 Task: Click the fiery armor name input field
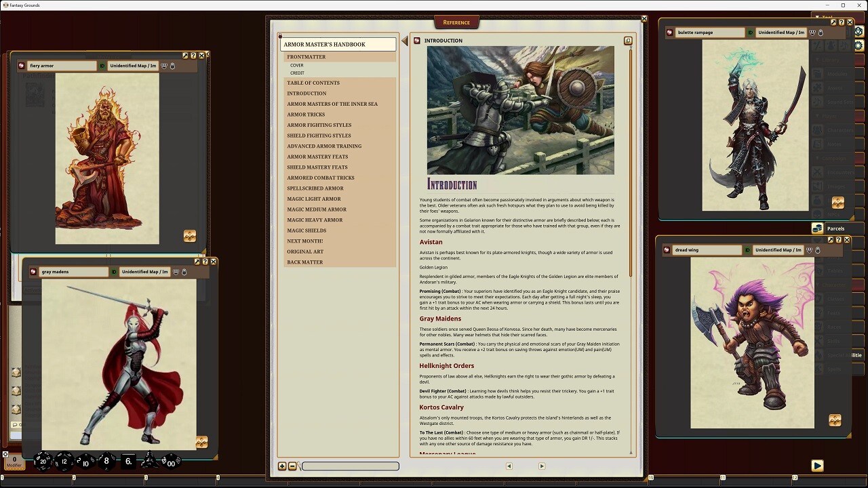[x=61, y=66]
